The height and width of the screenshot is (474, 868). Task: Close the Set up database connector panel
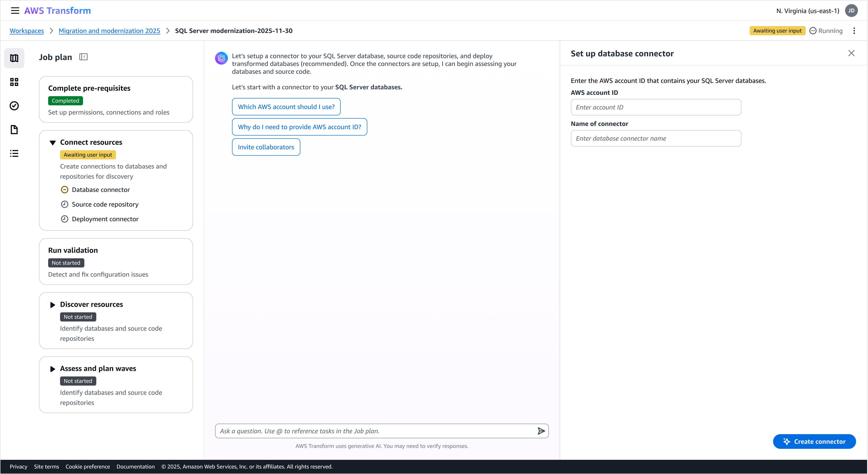pyautogui.click(x=851, y=53)
